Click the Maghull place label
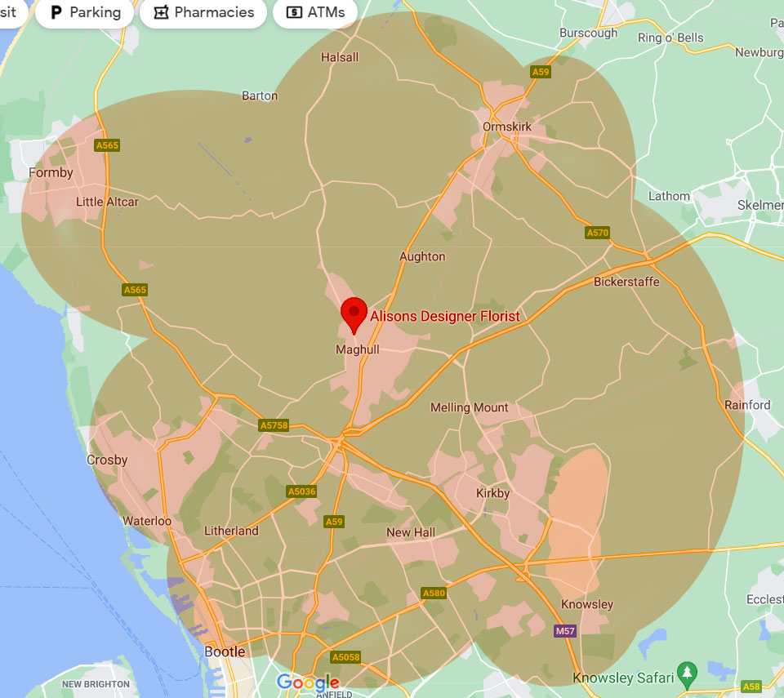This screenshot has width=784, height=698. tap(358, 349)
